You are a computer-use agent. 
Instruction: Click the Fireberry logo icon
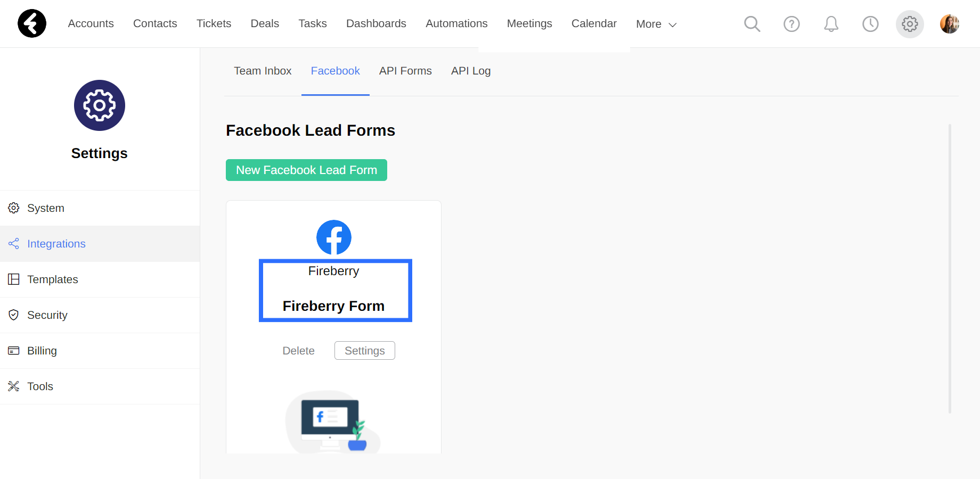tap(32, 23)
